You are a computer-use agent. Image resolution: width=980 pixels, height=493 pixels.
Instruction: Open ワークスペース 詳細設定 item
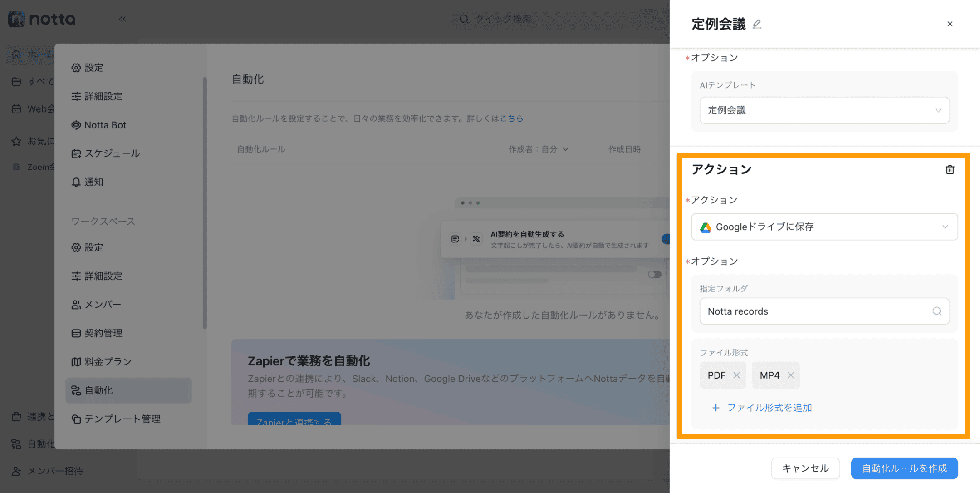click(97, 276)
